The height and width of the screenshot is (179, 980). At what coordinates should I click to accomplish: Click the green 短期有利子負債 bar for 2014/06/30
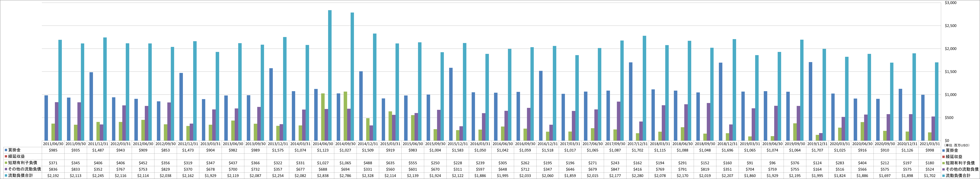[x=323, y=117]
